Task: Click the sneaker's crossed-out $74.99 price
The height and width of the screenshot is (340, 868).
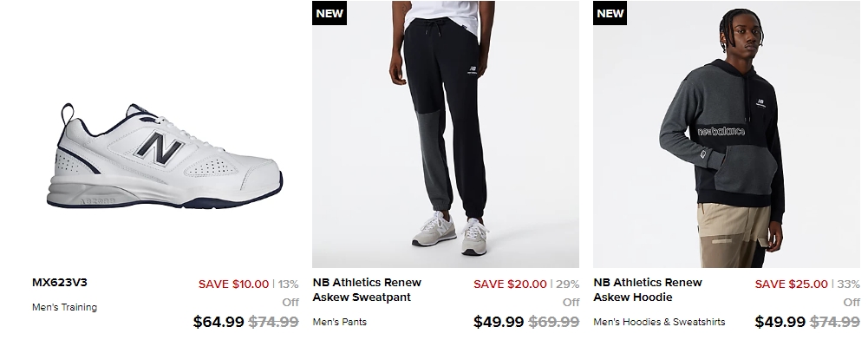Action: click(x=273, y=322)
